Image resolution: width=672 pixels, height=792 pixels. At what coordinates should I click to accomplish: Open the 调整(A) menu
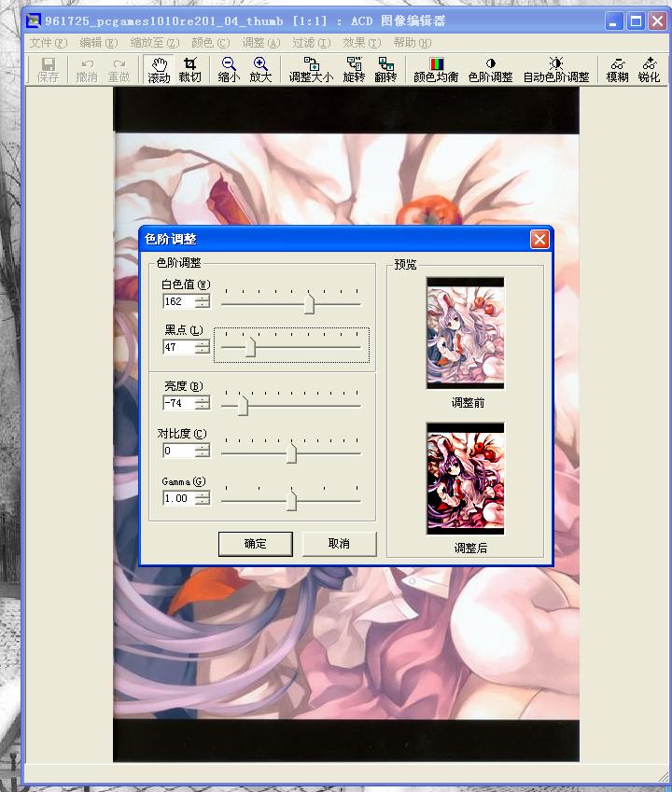tap(261, 43)
